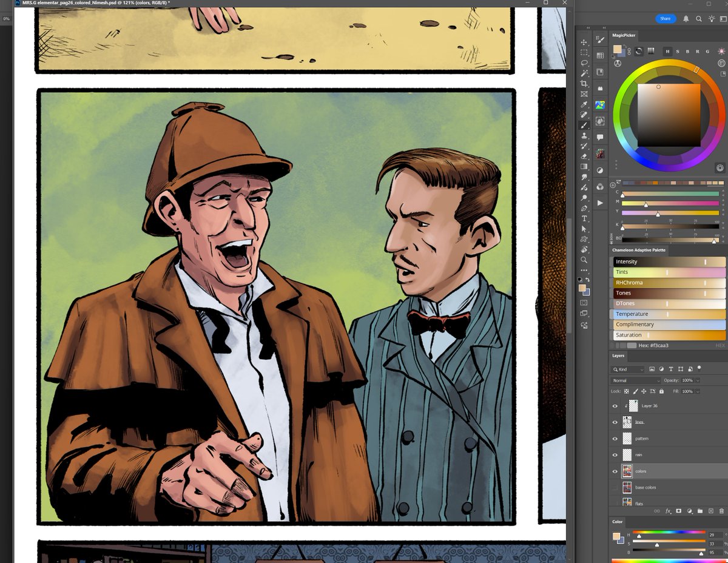This screenshot has width=728, height=563.
Task: Open the Fill dropdown arrow
Action: pyautogui.click(x=698, y=391)
